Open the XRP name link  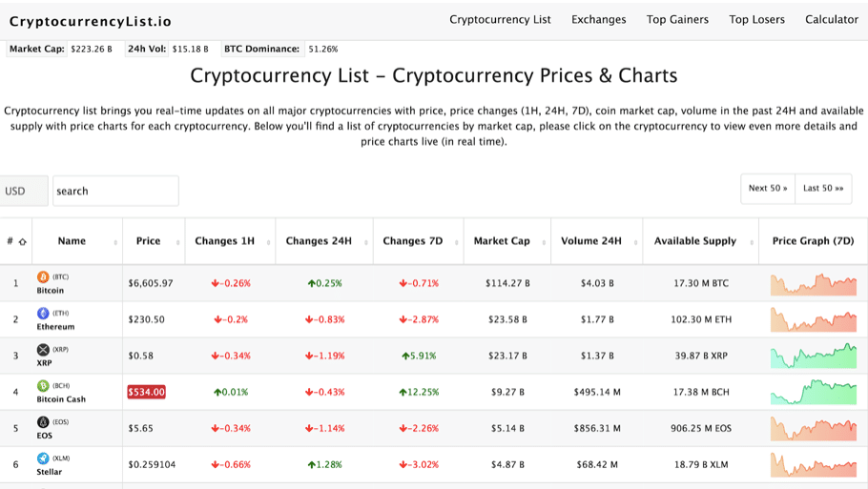point(44,363)
